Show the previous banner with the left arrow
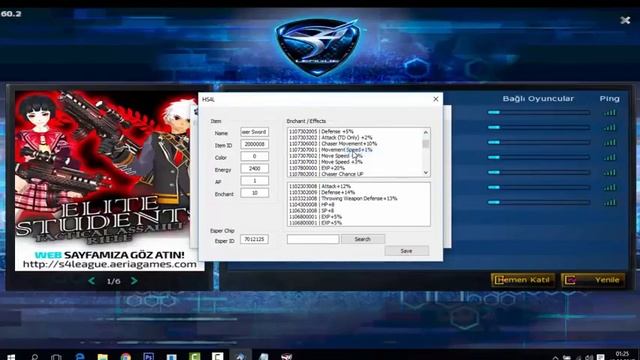The width and height of the screenshot is (640, 360). tap(92, 281)
